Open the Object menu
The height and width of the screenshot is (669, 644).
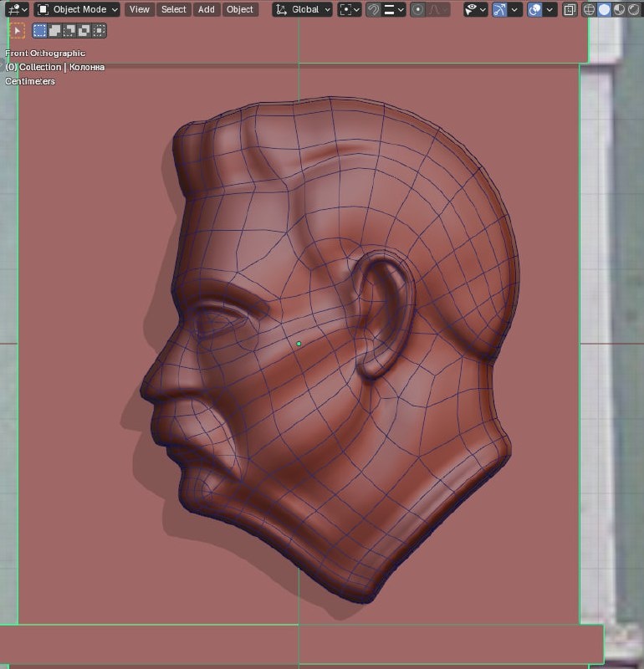click(x=240, y=9)
